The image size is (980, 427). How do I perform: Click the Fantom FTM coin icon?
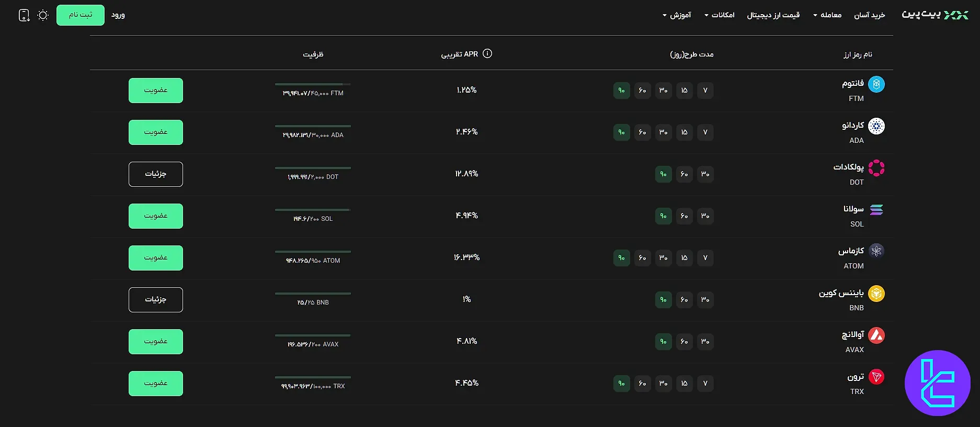click(876, 84)
